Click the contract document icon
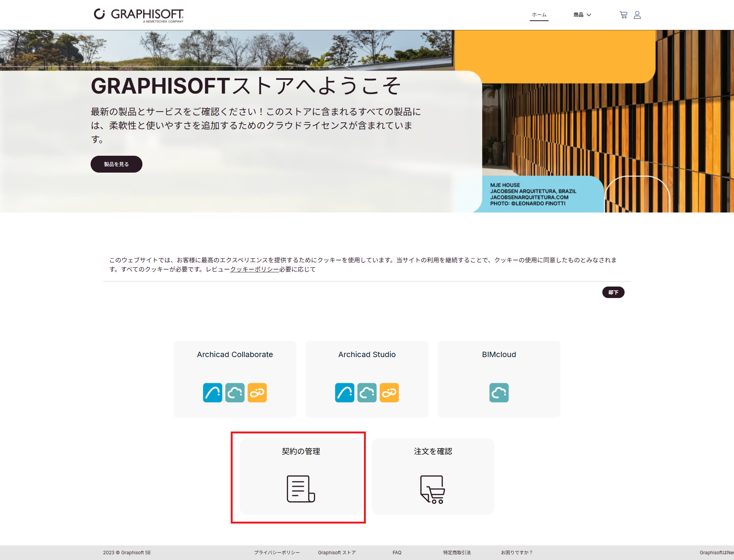This screenshot has height=560, width=734. coord(301,489)
